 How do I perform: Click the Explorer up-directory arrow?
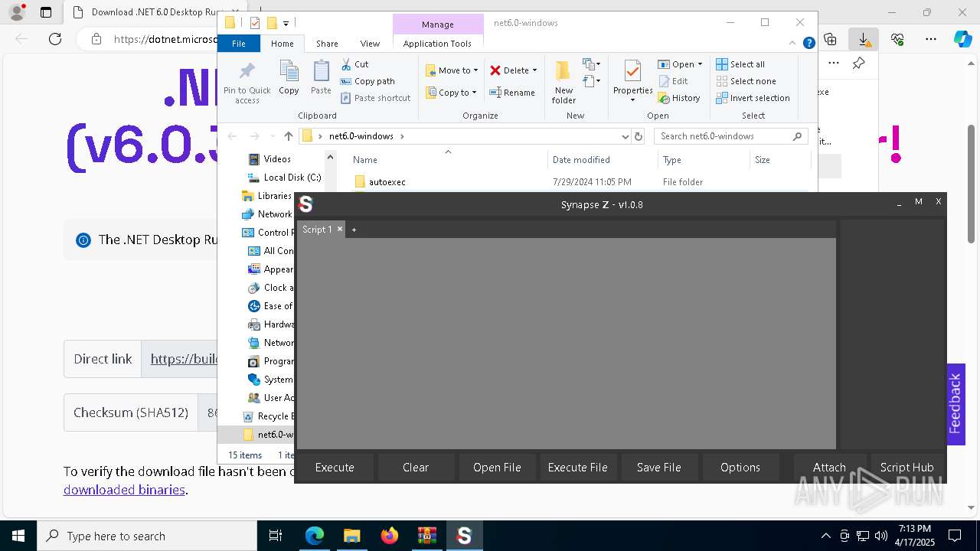[288, 136]
